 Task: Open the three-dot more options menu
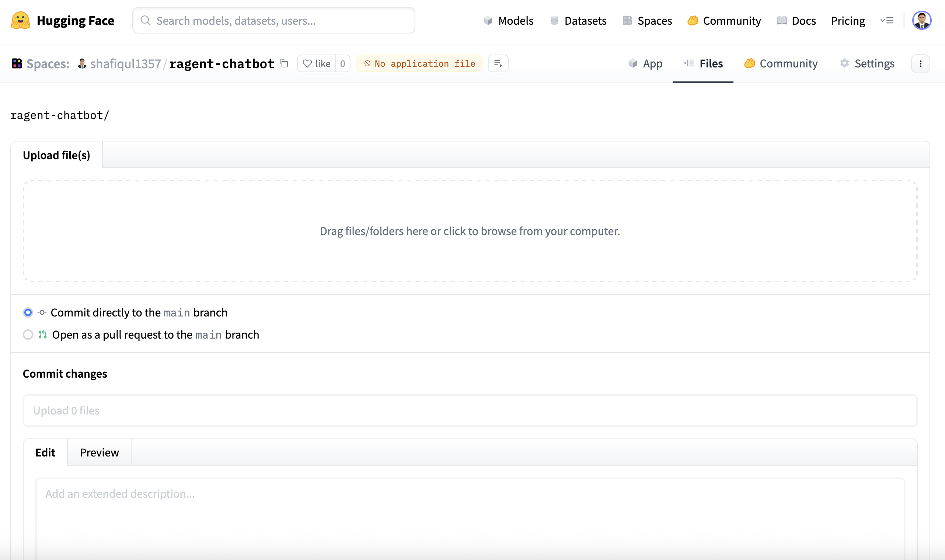tap(920, 63)
